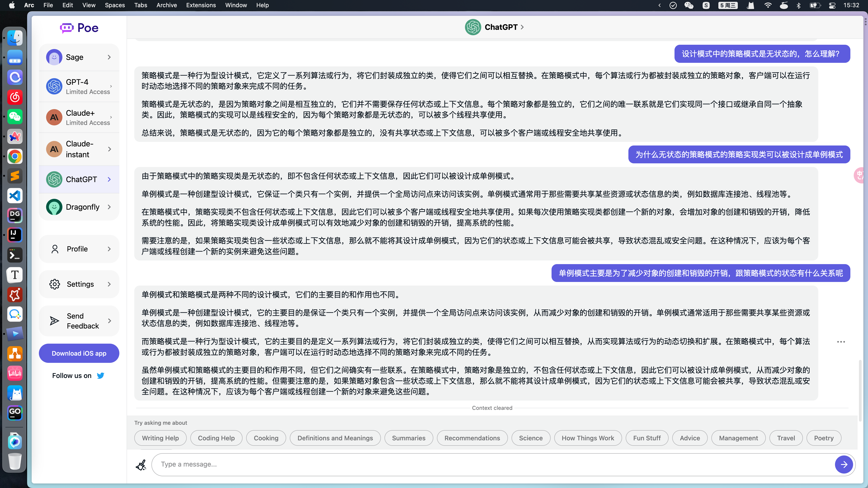The height and width of the screenshot is (488, 868).
Task: Toggle Bluetooth status in menu bar
Action: coord(799,5)
